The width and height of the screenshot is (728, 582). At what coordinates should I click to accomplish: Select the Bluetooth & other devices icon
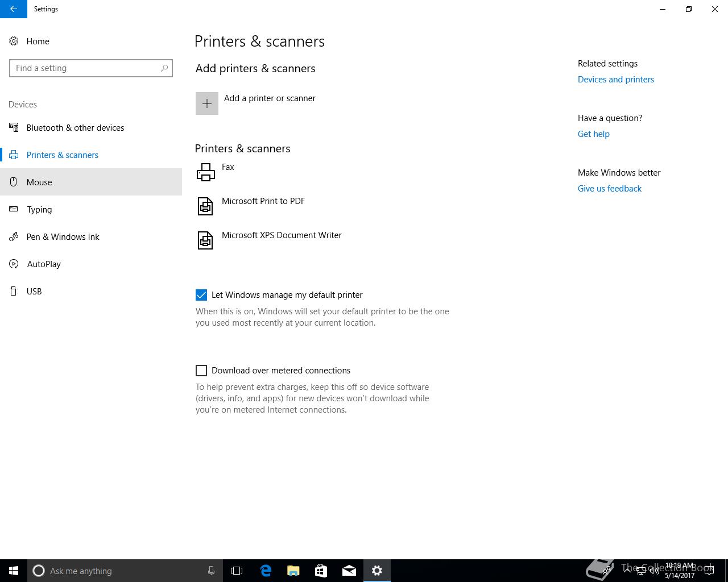14,128
